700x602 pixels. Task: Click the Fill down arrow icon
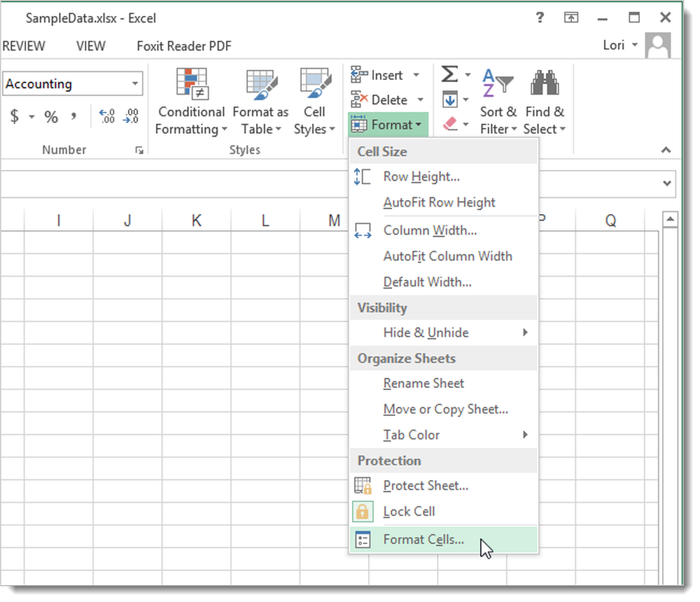click(x=450, y=99)
